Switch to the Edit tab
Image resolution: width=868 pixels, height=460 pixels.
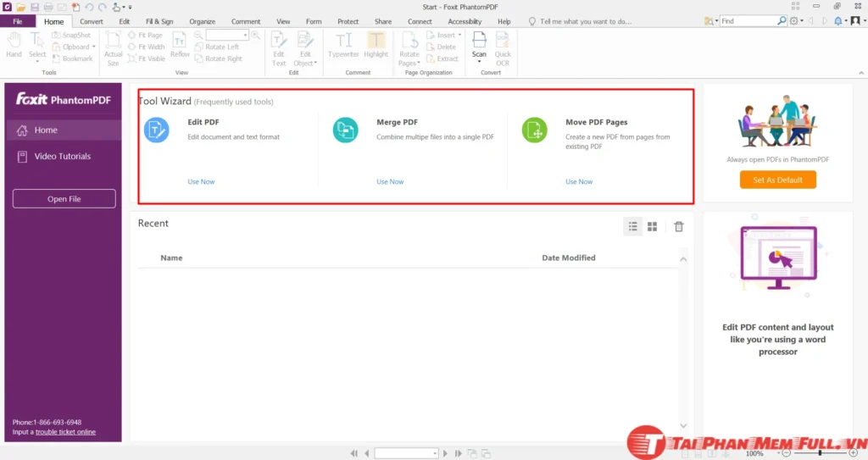pos(124,21)
